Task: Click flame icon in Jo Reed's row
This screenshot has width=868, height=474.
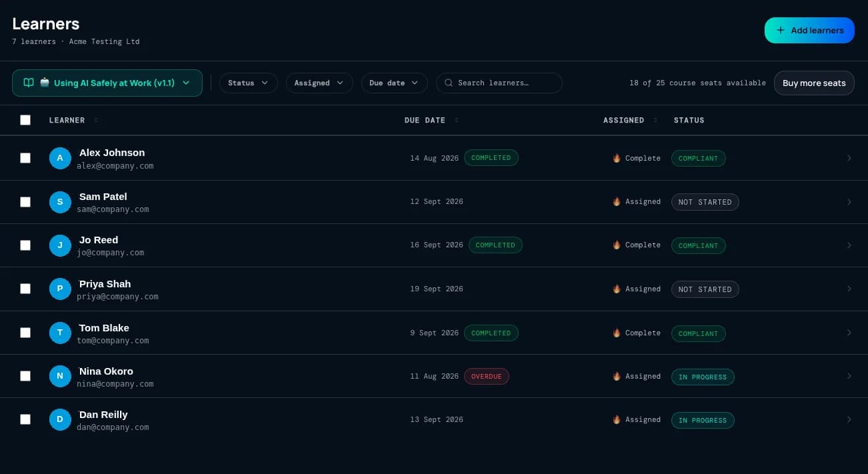Action: 617,245
